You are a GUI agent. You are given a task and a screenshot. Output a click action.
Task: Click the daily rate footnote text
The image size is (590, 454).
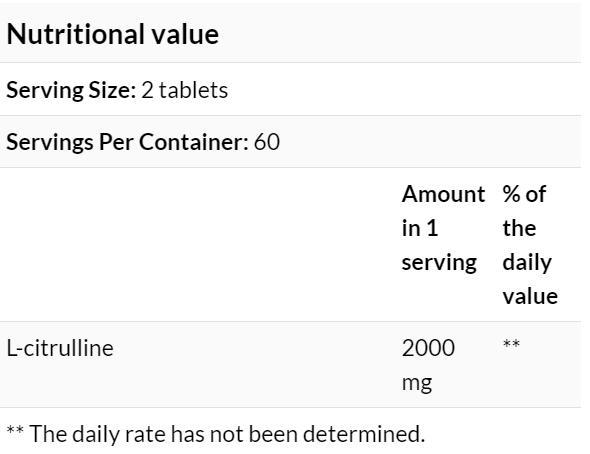216,434
